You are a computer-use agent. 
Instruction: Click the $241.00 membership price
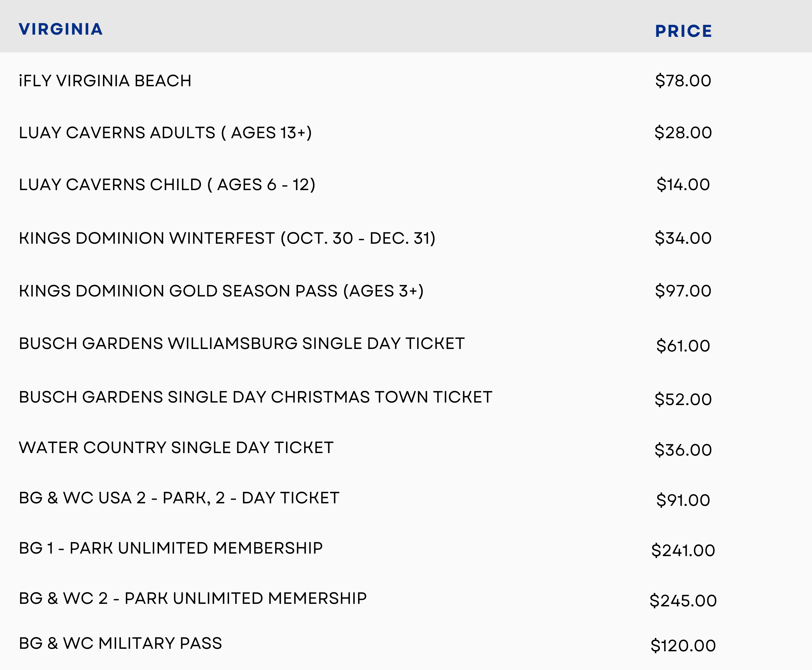pos(683,550)
